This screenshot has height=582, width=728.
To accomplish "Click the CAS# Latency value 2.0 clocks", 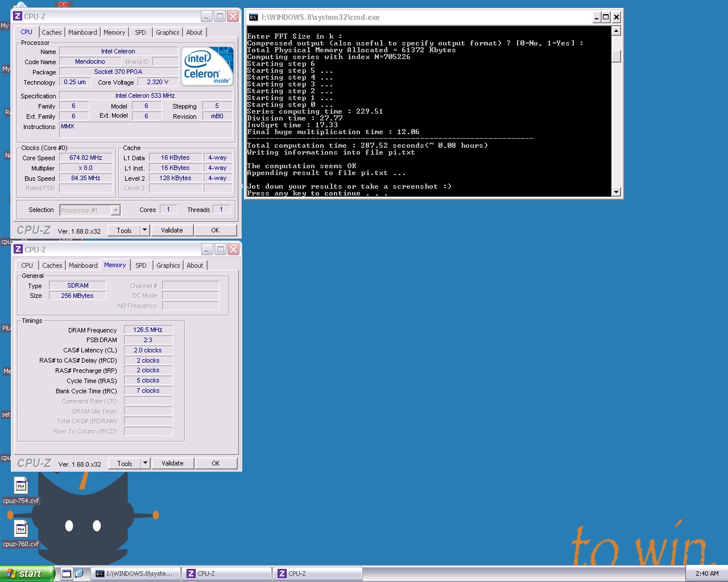I will pos(148,350).
